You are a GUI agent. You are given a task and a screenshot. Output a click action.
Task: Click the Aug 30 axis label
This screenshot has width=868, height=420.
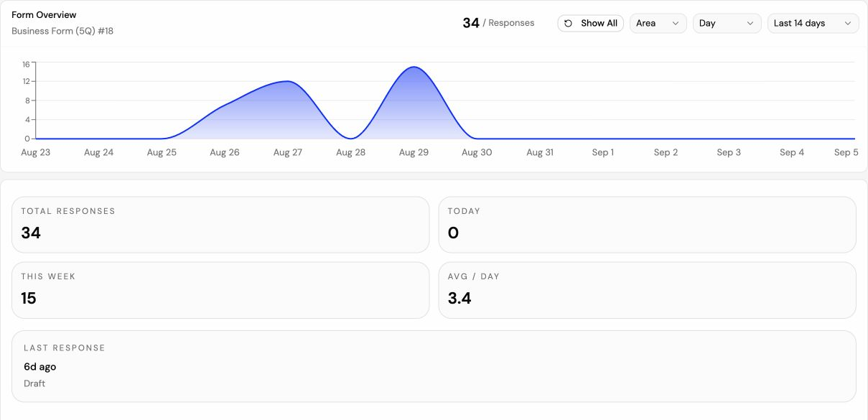[477, 152]
